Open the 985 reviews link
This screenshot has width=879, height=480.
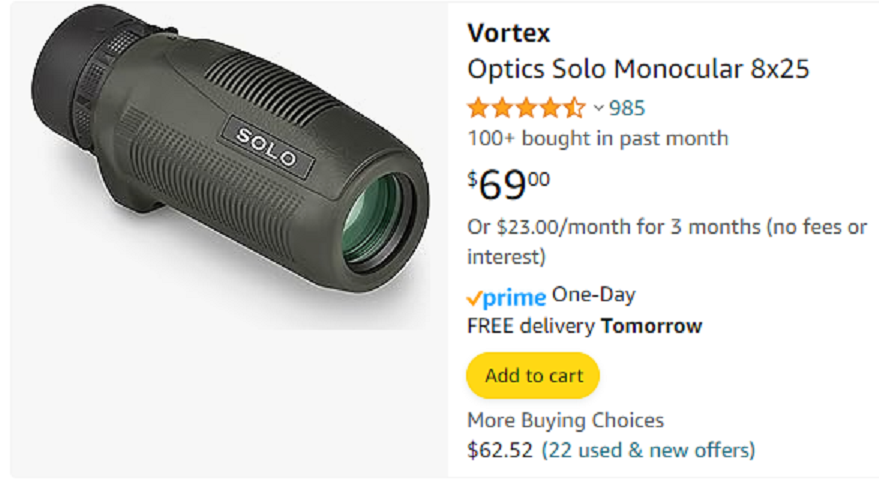[x=627, y=108]
